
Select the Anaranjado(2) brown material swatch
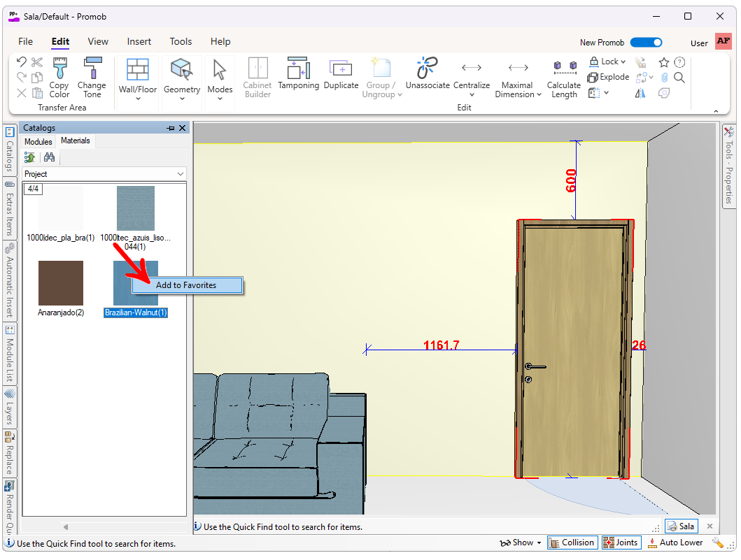click(61, 283)
